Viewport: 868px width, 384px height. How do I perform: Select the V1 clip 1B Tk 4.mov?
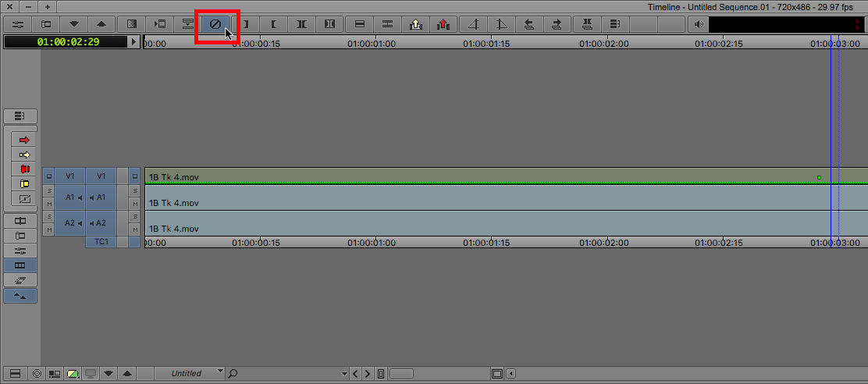point(506,176)
